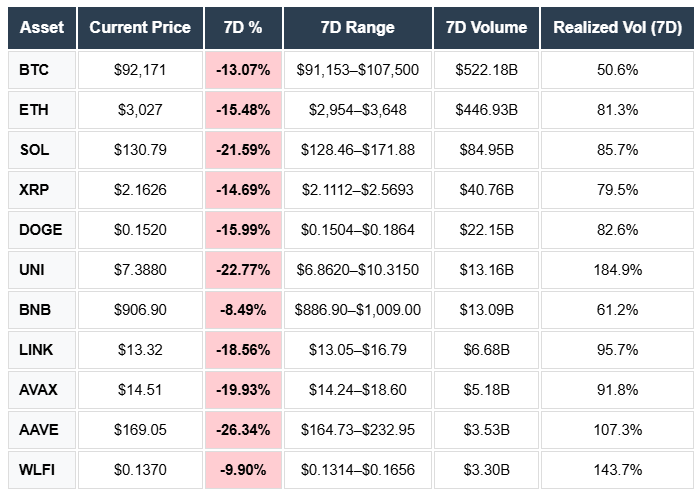Select BNB's highlighted -8.49% change cell
The image size is (697, 494).
click(x=242, y=310)
